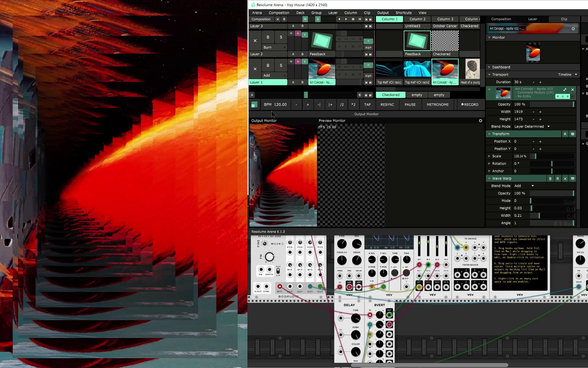Open Wave Warp effect menu icon
This screenshot has width=588, height=368.
572,178
